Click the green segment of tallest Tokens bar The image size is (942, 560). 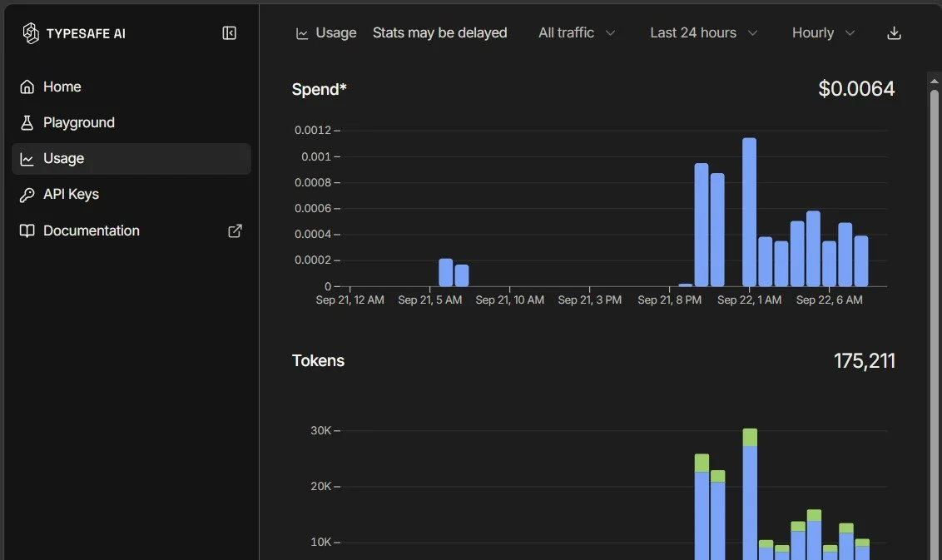point(750,437)
